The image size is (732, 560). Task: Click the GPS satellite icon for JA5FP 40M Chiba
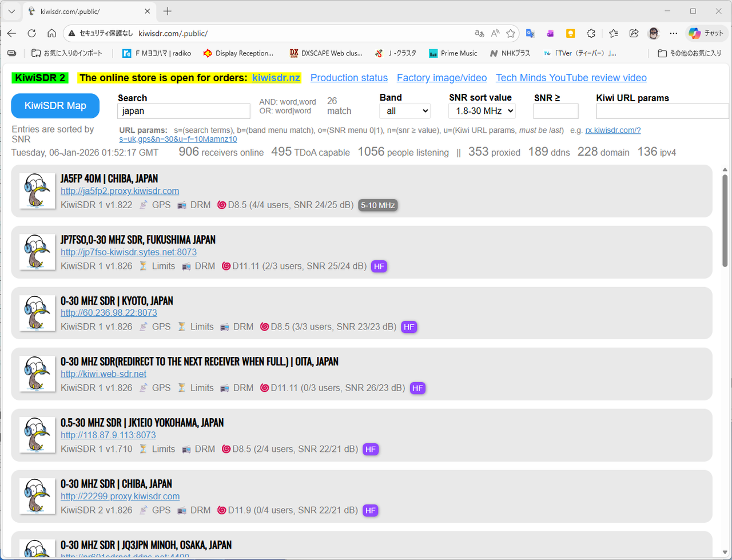click(x=144, y=205)
